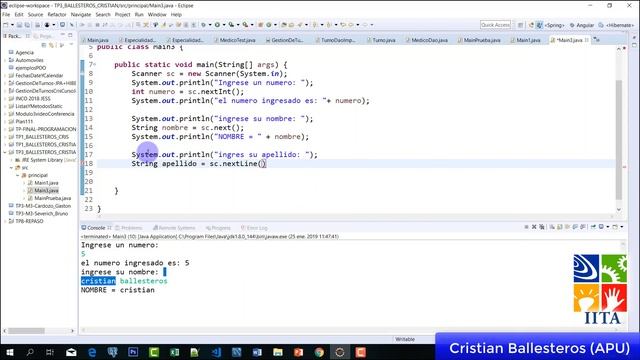
Task: Open the New dropdown arrow in toolbar
Action: point(12,25)
